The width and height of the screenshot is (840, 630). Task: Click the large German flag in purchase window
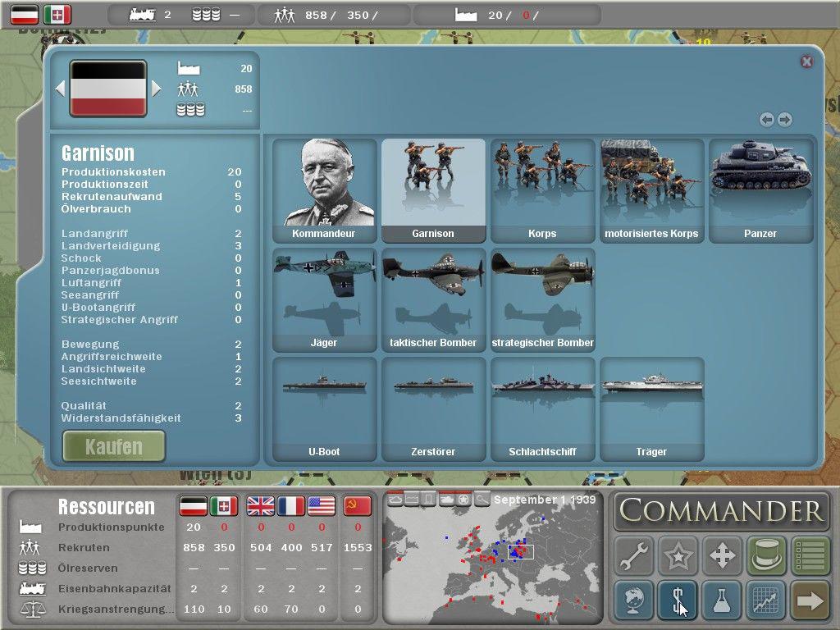click(x=108, y=89)
